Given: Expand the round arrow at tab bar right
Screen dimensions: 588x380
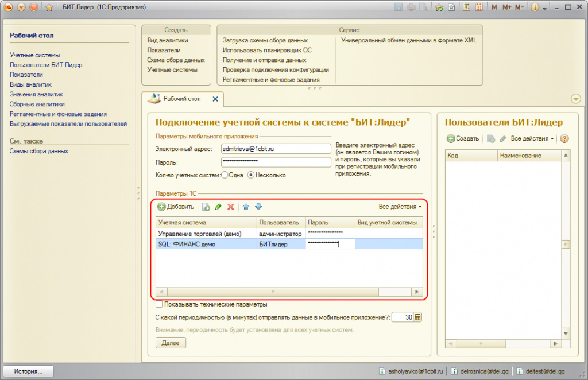Looking at the screenshot, I should tap(576, 99).
